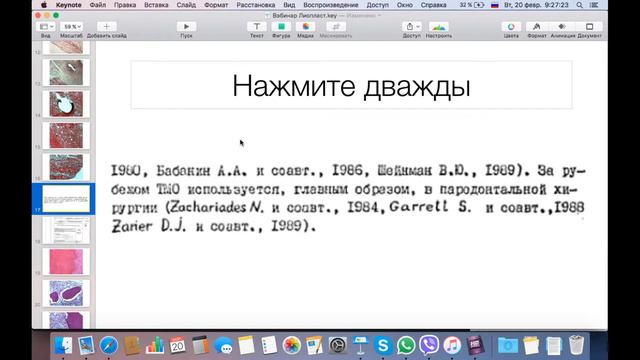Select slide 14 thumbnail with white cavity
The image size is (640, 360).
(x=66, y=104)
